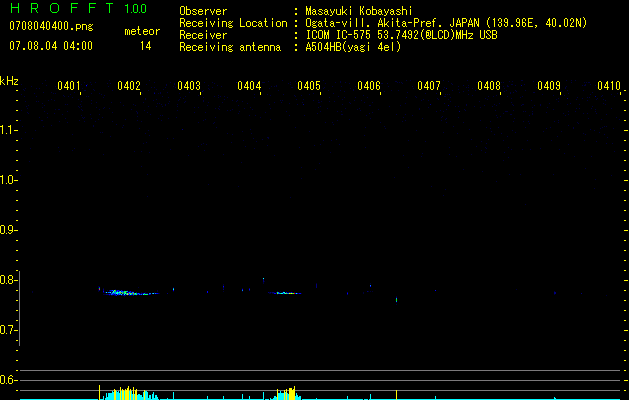The image size is (629, 400).
Task: Click the 0406 time axis marker
Action: tap(369, 86)
